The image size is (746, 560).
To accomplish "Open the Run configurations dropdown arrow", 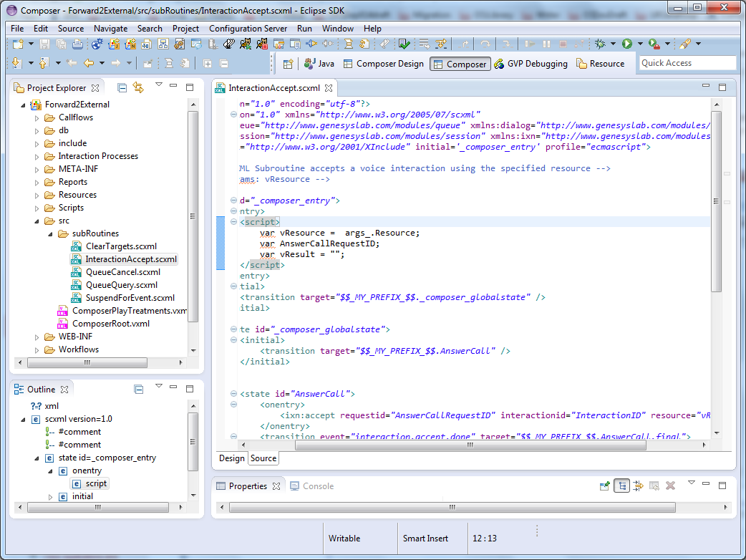I will tap(640, 44).
